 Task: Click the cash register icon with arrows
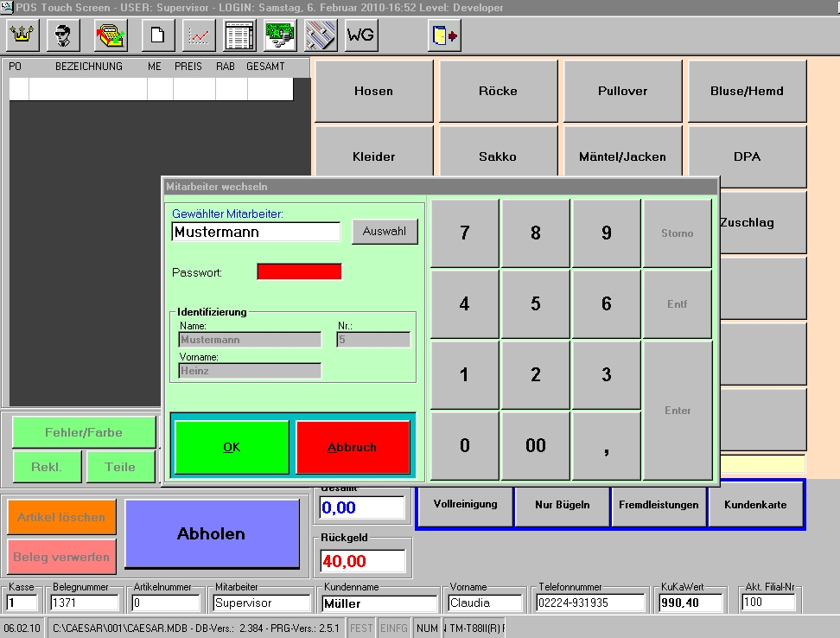tap(111, 35)
